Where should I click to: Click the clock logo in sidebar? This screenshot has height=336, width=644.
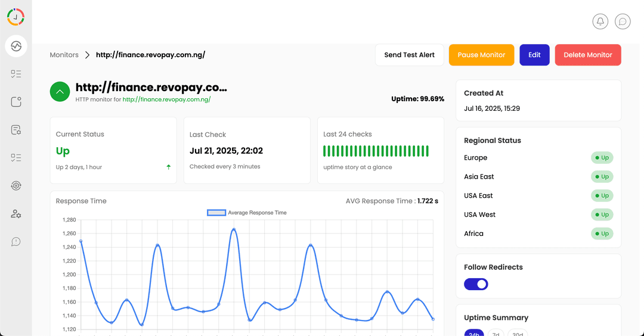click(16, 17)
